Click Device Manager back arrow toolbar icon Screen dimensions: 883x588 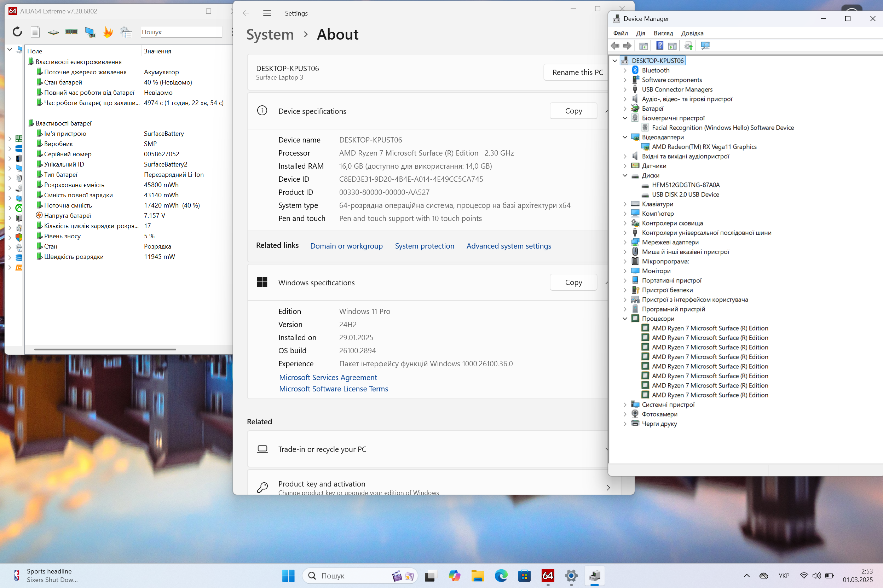[615, 46]
